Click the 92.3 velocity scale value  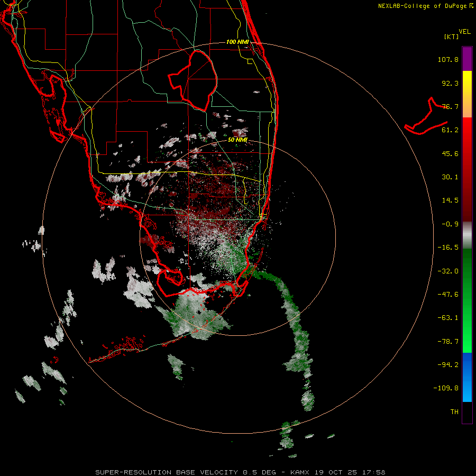pos(450,83)
